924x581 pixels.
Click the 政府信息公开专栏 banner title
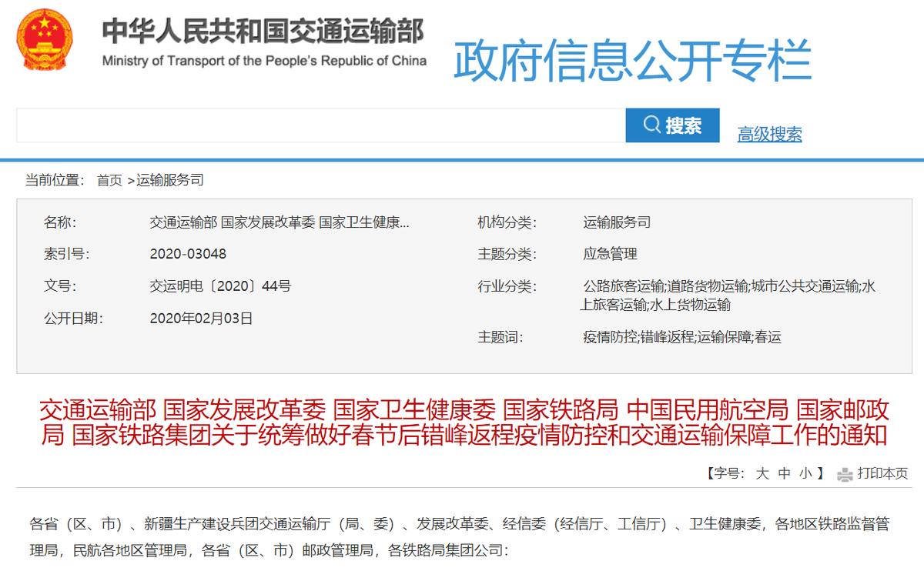[x=632, y=61]
